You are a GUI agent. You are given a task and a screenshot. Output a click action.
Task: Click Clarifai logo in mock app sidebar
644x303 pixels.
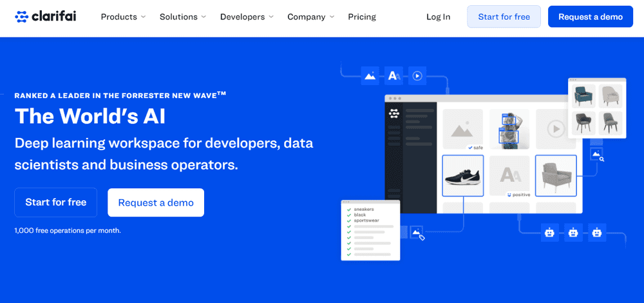click(394, 113)
